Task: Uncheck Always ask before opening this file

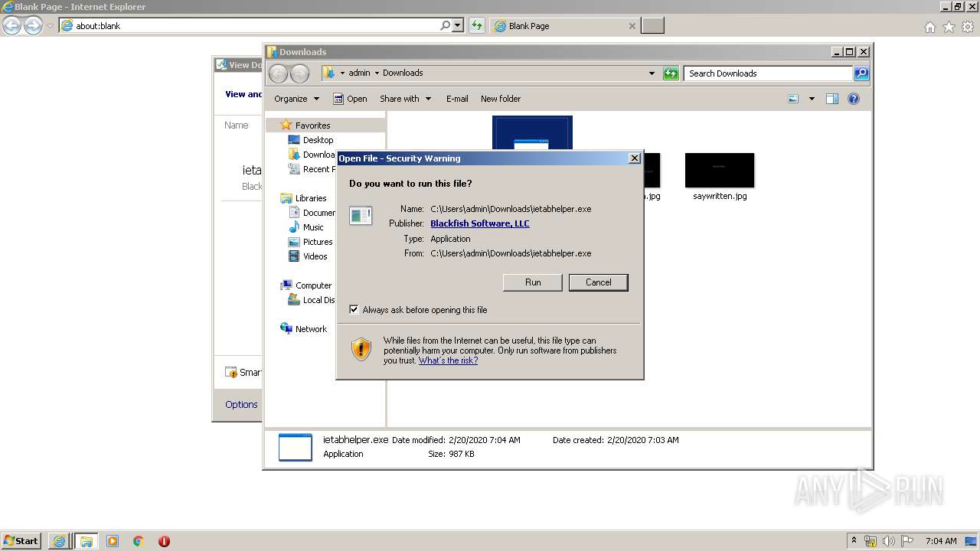Action: point(354,310)
